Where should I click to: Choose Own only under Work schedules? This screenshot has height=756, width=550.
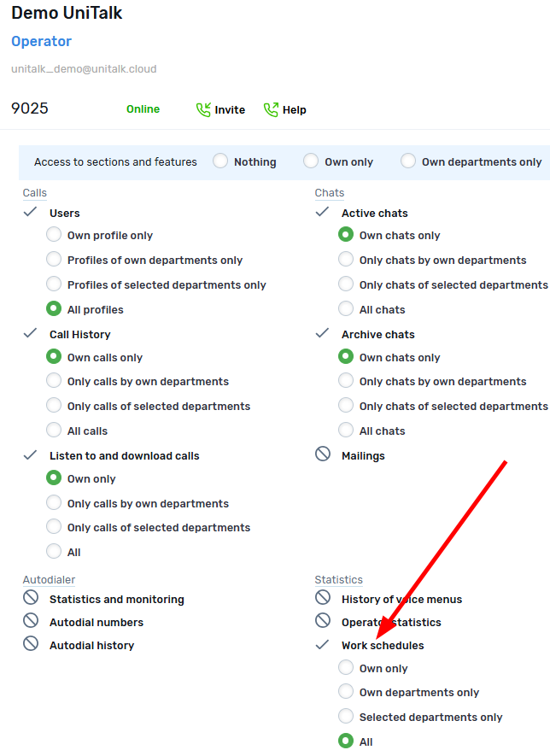(x=346, y=668)
